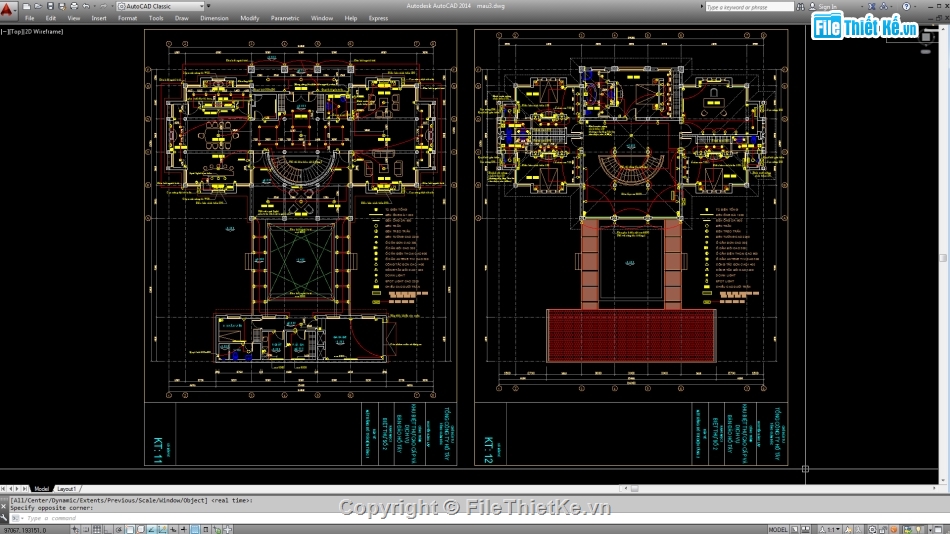
Task: Click the Quick View Layouts icon
Action: click(794, 530)
